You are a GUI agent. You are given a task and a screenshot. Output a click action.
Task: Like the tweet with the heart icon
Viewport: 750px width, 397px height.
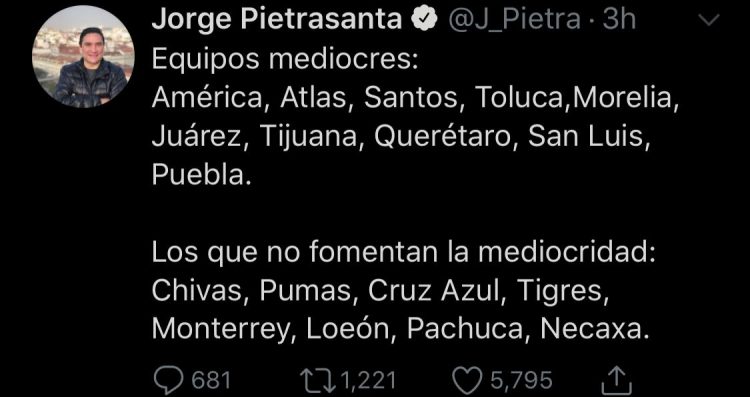[466, 381]
